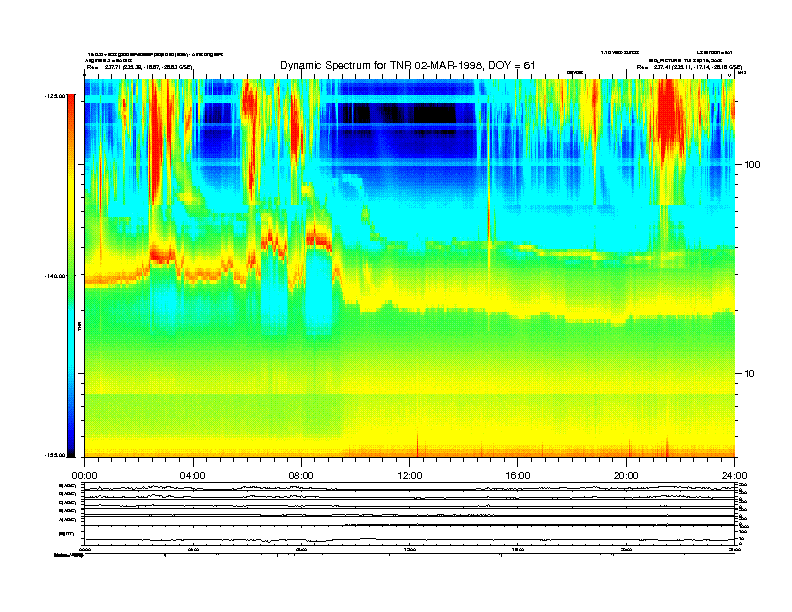Click the vertical TNR label beside color bar
Viewport: 792px width, 612px height.
tap(80, 327)
